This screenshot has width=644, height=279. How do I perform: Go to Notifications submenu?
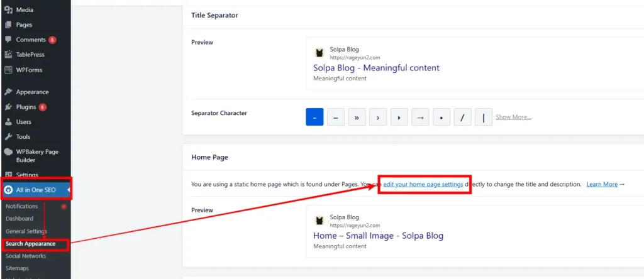coord(22,206)
